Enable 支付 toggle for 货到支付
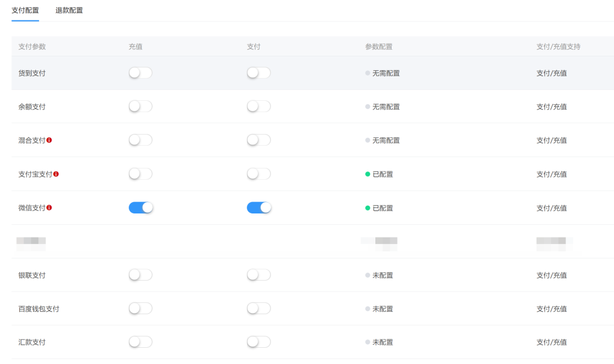Image resolution: width=614 pixels, height=364 pixels. tap(258, 73)
